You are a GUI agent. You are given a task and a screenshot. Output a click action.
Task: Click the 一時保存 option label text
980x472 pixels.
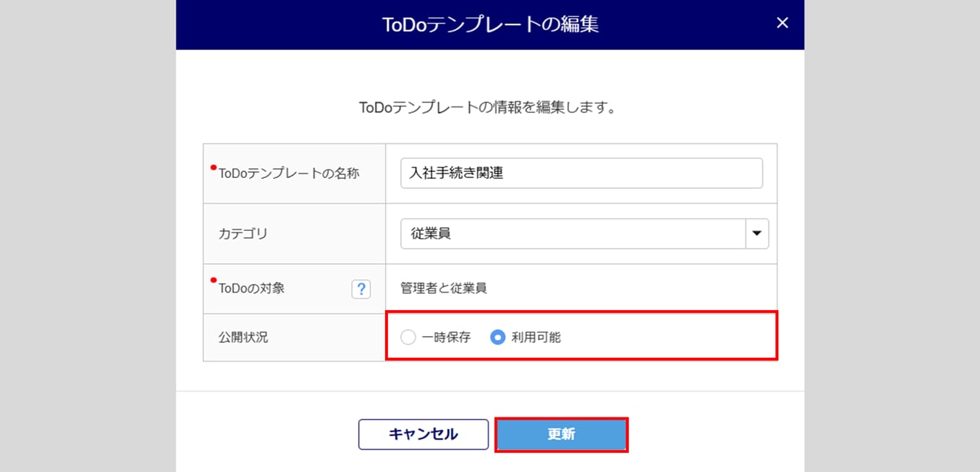coord(446,337)
